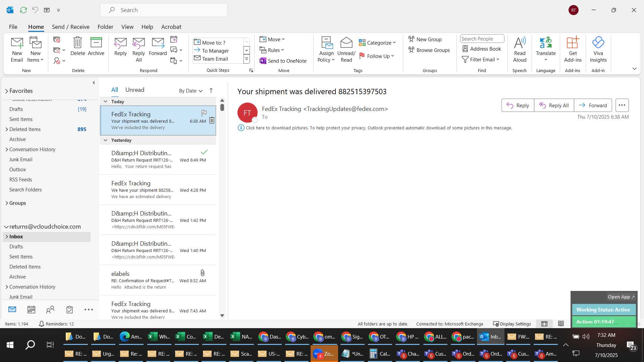This screenshot has width=644, height=362.
Task: Show All messages filter
Action: click(115, 89)
